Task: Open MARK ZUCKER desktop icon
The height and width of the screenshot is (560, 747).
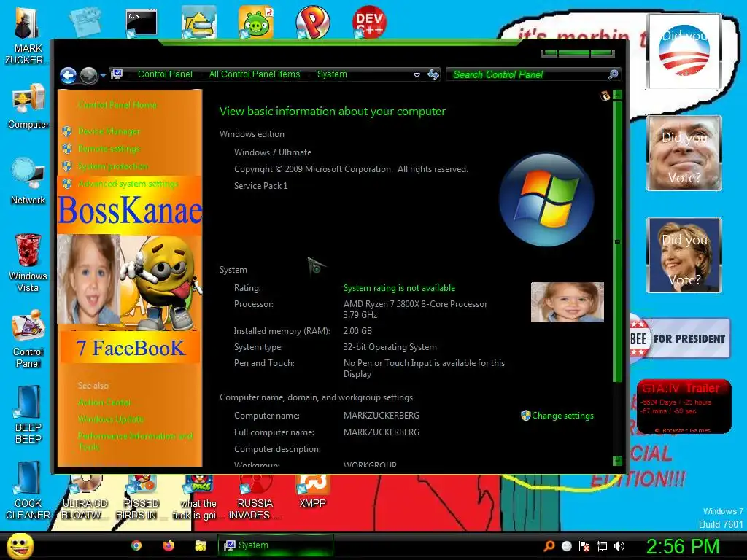Action: 28,36
